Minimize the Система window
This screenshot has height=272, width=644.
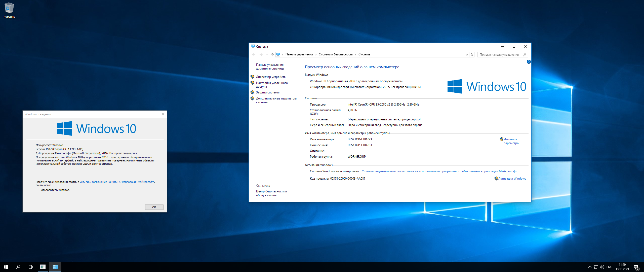503,46
